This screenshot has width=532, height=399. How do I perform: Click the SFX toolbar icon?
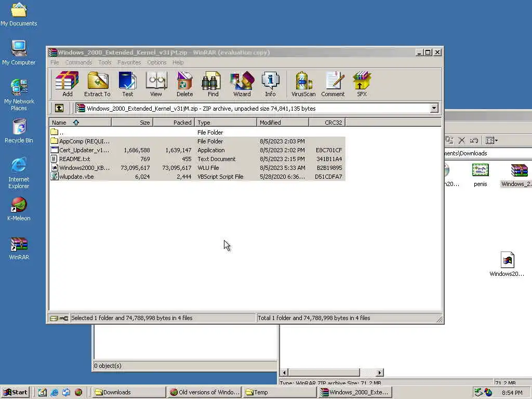point(362,84)
